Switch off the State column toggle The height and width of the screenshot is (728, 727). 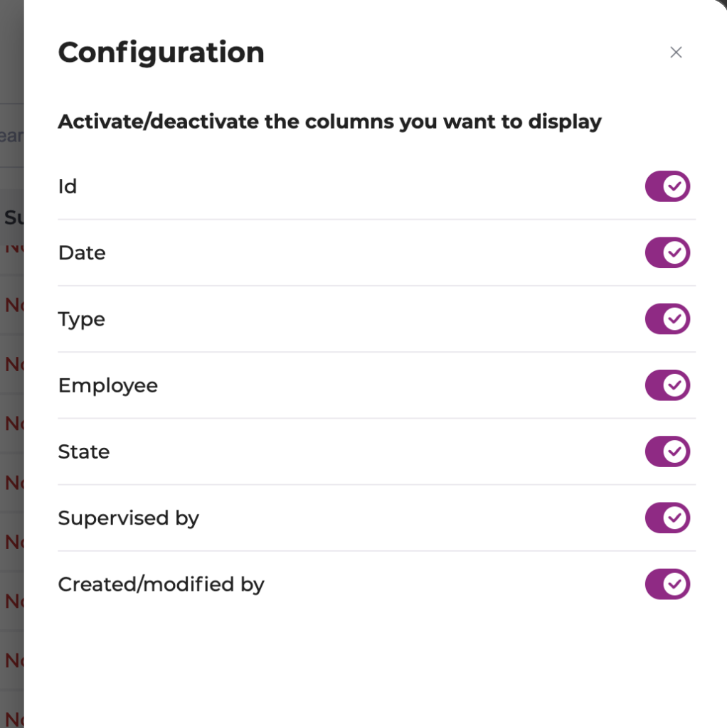667,451
